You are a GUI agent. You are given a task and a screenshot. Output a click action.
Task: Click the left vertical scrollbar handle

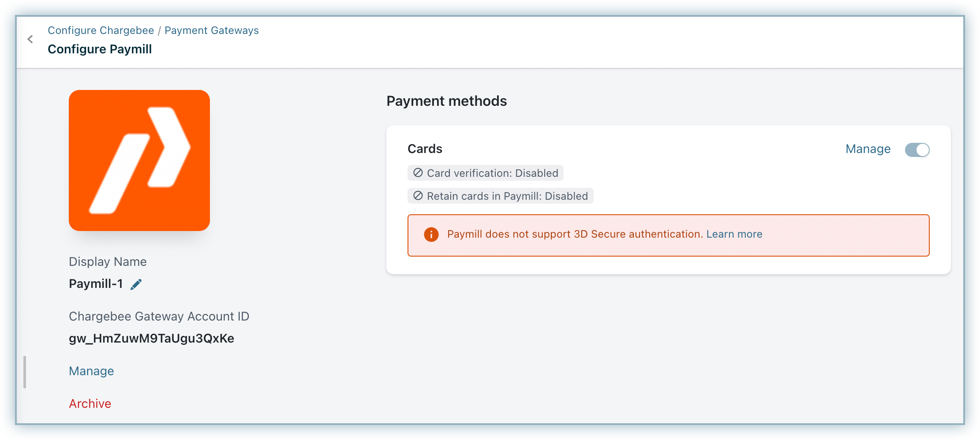[25, 372]
